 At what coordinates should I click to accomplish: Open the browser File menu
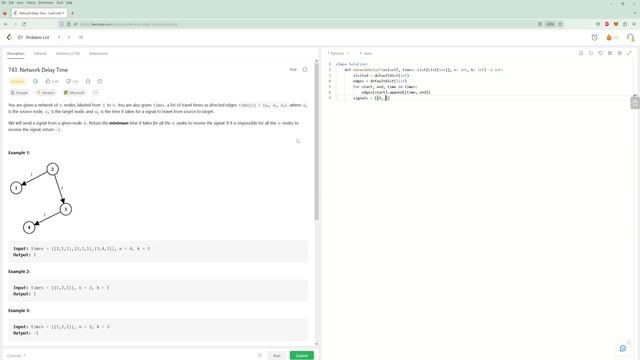(x=4, y=2)
